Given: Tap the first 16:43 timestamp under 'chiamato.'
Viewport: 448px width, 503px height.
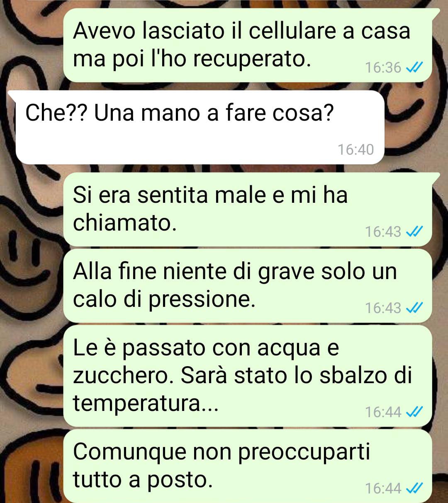Looking at the screenshot, I should point(383,231).
